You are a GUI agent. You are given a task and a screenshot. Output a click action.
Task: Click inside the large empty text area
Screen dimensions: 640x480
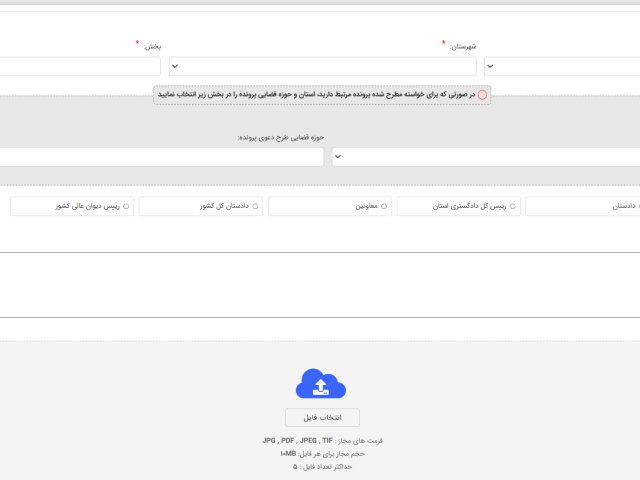(320, 284)
